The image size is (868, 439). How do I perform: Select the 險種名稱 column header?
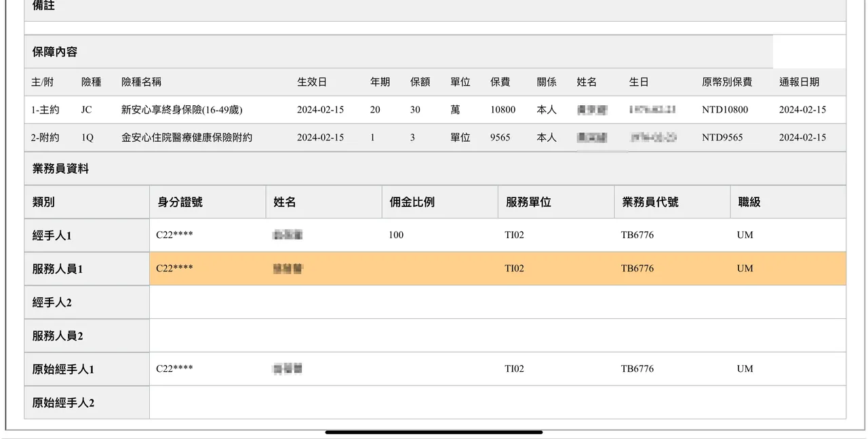pyautogui.click(x=141, y=82)
